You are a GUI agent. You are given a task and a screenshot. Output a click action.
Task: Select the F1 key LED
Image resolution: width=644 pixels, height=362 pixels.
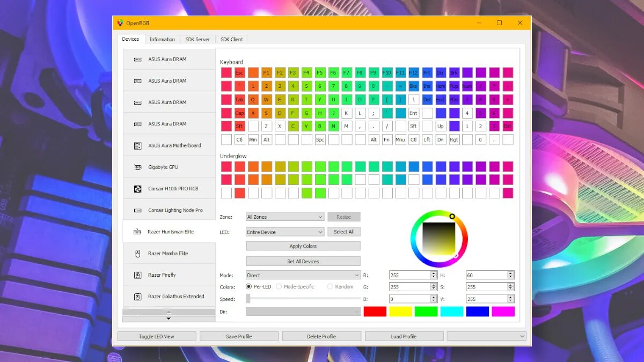click(267, 72)
